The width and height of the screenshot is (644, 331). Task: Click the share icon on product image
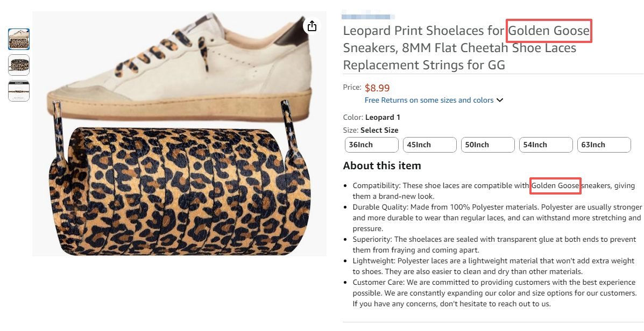[x=312, y=26]
